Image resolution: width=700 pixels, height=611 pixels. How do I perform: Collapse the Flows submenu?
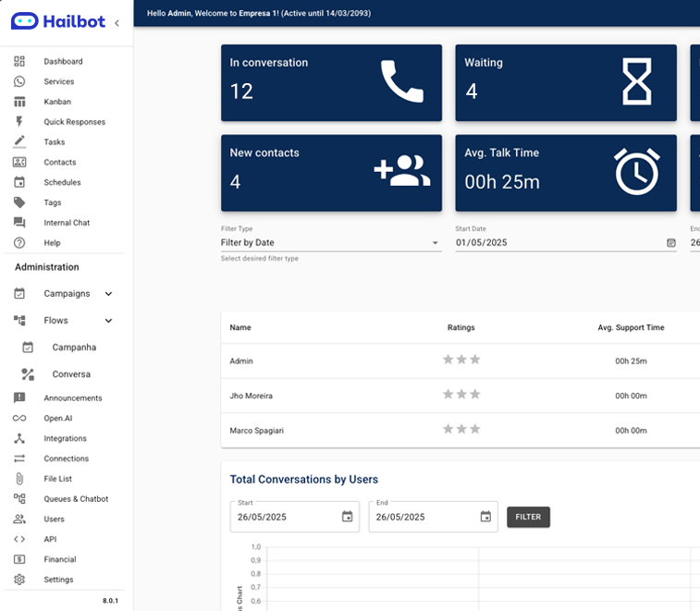tap(108, 321)
